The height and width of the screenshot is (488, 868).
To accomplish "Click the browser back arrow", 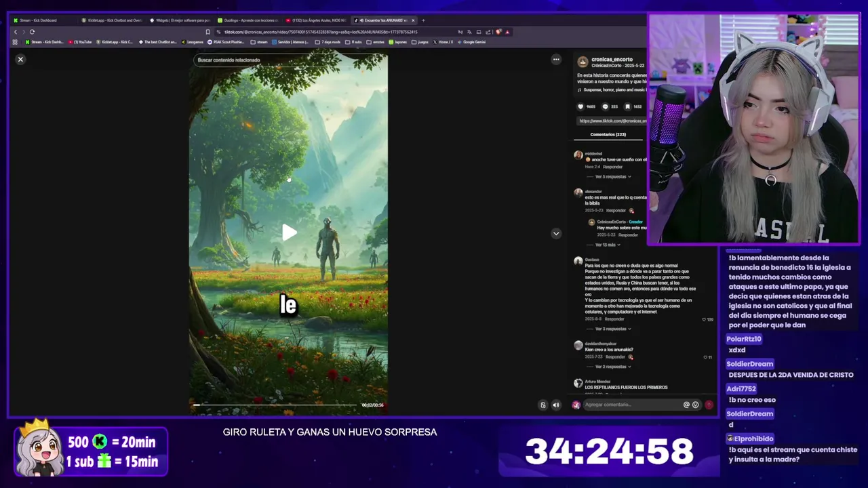I will pos(16,32).
